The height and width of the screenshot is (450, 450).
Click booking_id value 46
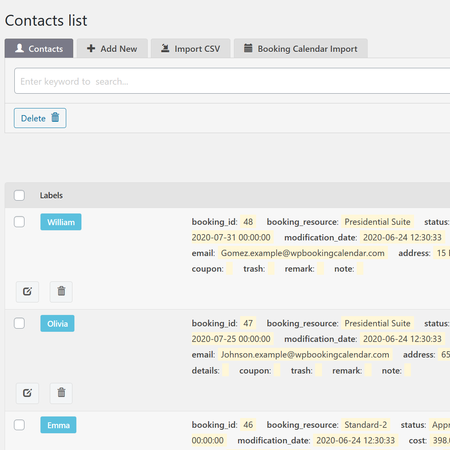pos(248,425)
